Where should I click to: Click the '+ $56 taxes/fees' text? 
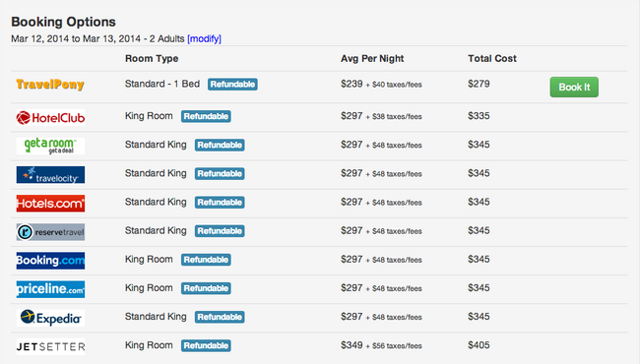[x=394, y=346]
